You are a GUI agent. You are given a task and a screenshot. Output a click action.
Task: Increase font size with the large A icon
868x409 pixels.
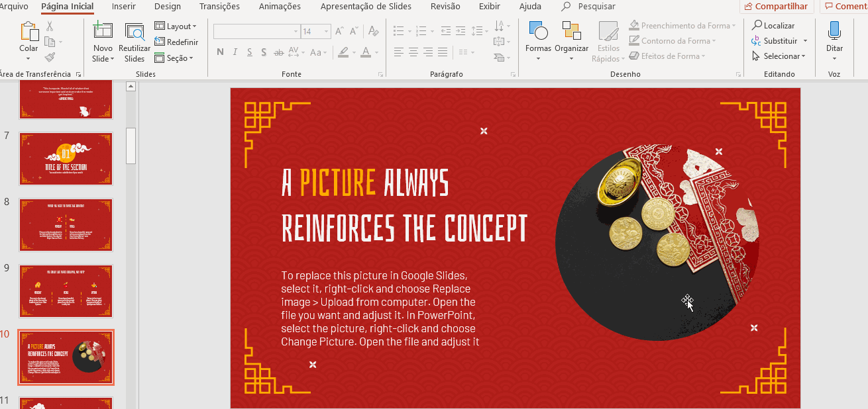point(339,31)
